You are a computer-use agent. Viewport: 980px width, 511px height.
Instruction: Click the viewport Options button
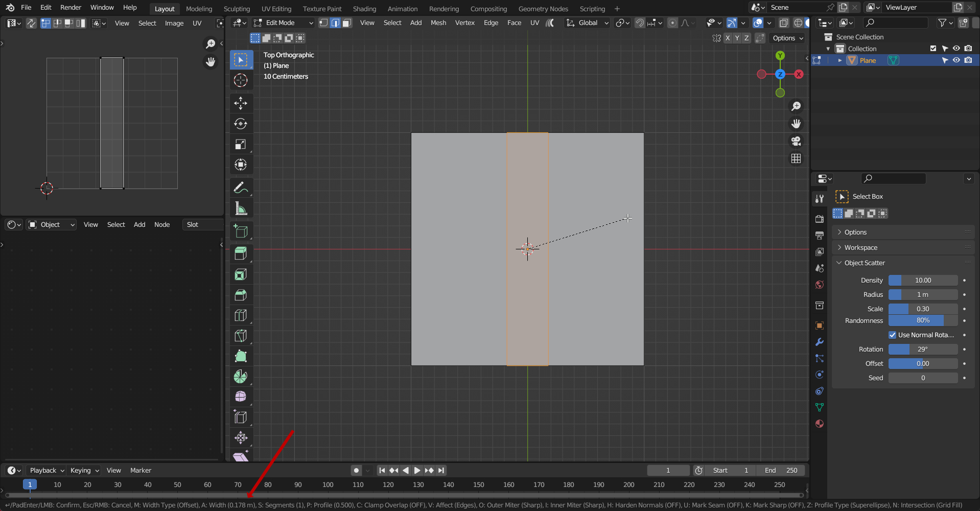click(x=787, y=38)
